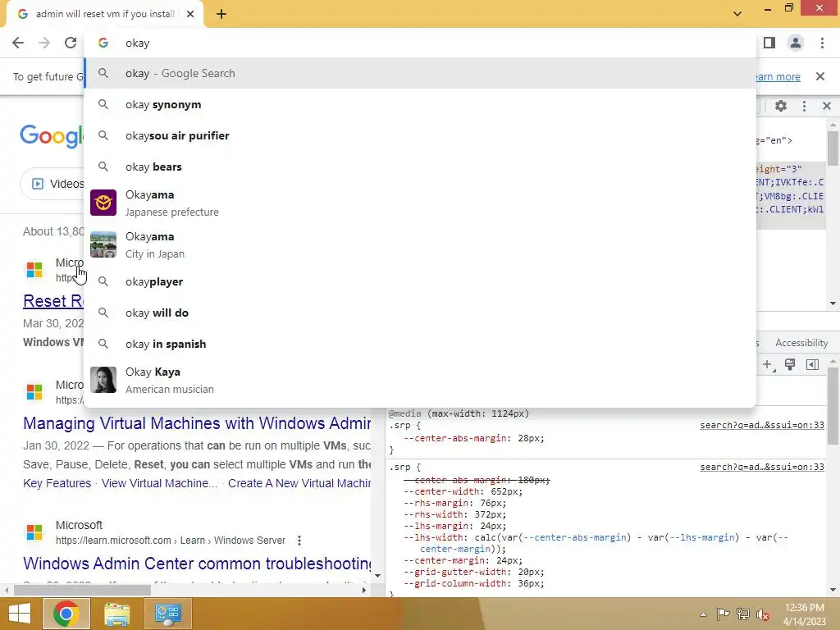
Task: Choose the 'okay synonym' suggestion
Action: click(x=420, y=104)
